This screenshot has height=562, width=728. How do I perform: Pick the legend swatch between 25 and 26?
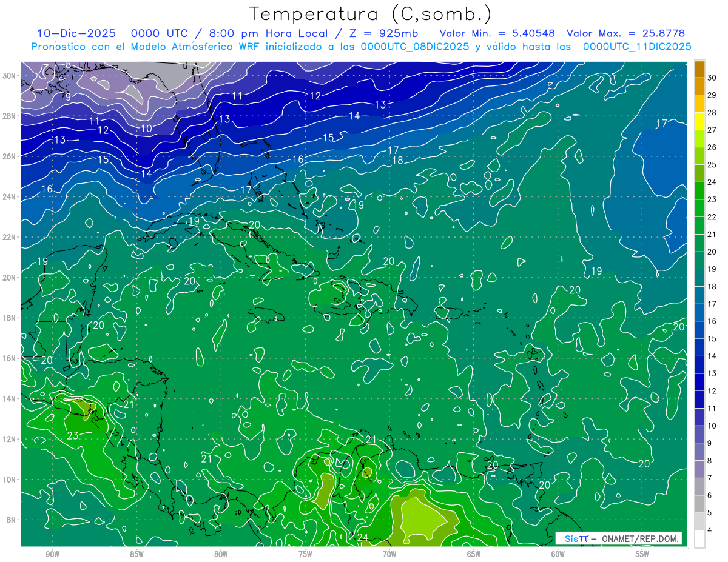(699, 156)
